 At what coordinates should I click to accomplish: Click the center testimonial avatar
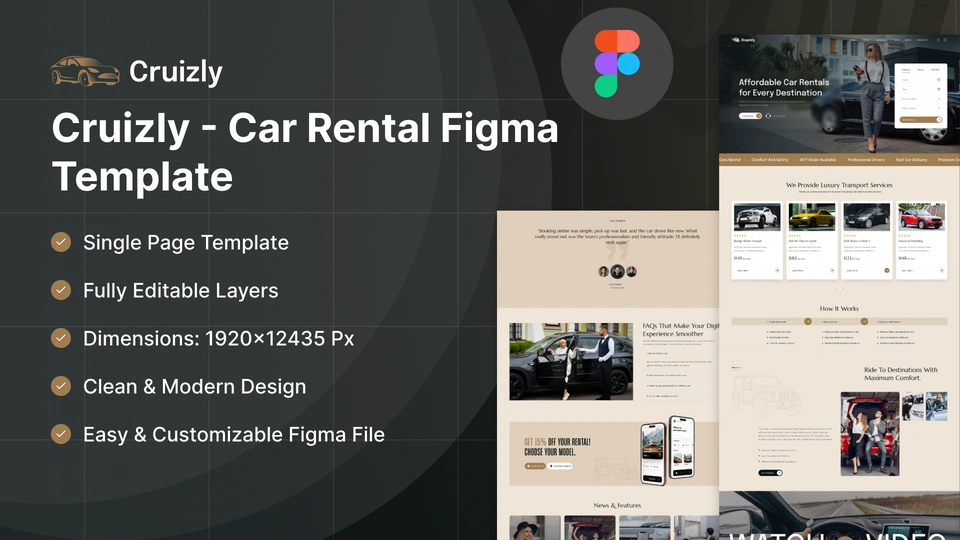pos(617,271)
